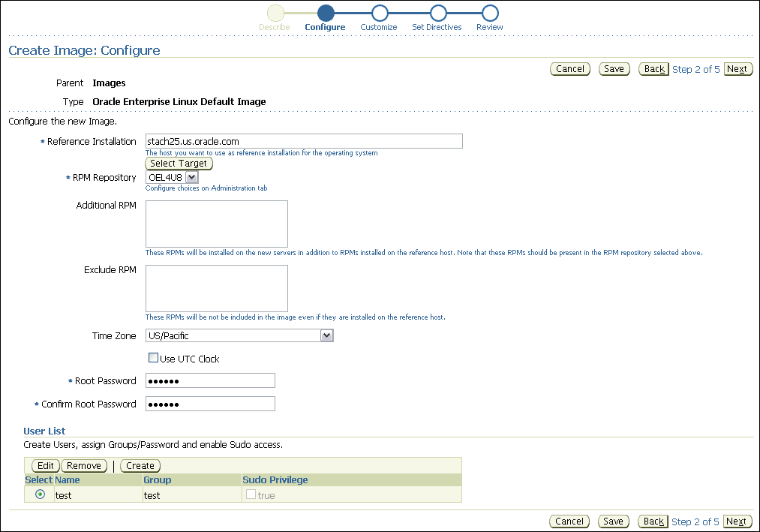Click the 'Create Image: Configure' page heading
760x532 pixels.
click(84, 50)
